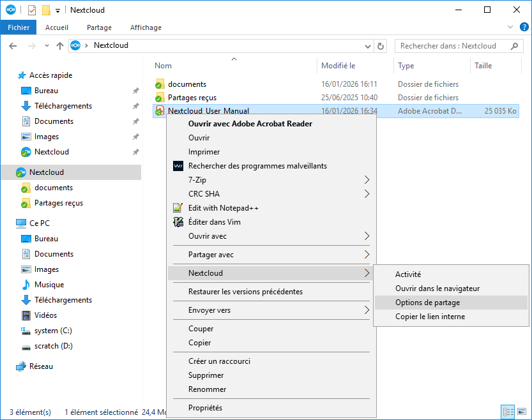Viewport: 532px width, 420px height.
Task: Select Copier le lien interne
Action: coord(430,317)
